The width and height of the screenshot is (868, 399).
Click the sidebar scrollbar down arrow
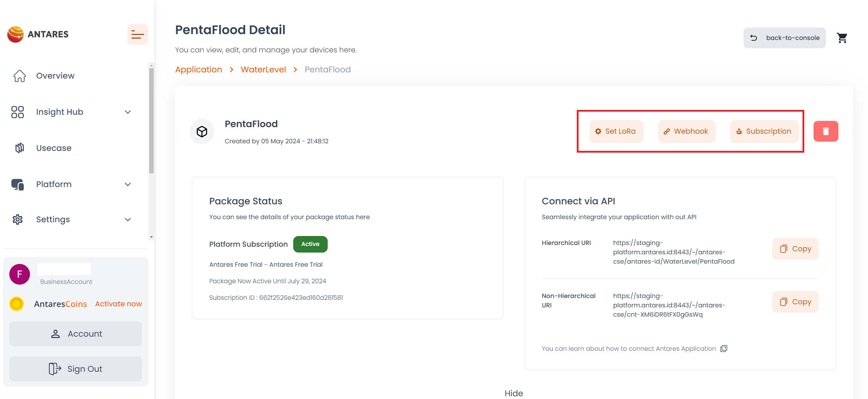point(151,237)
